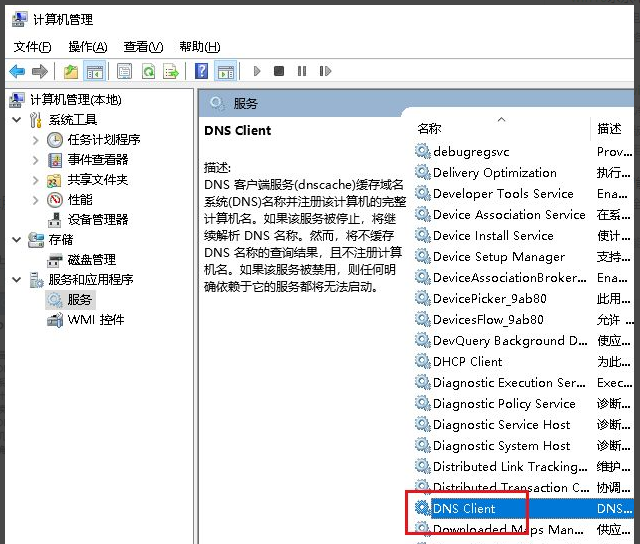
Task: Collapse the 系统工具 tree node
Action: pos(16,120)
